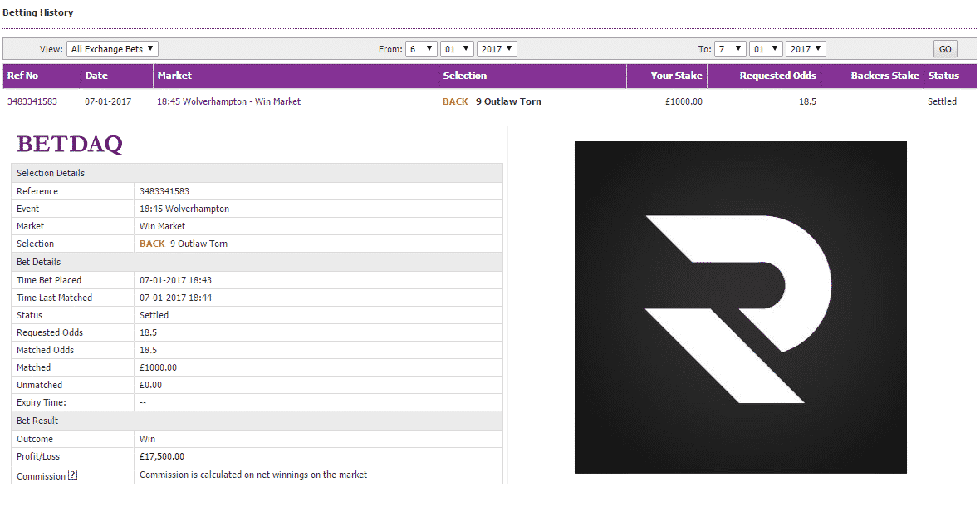Viewport: 980px width, 512px height.
Task: Click the Outcome value 'Win'
Action: coord(148,439)
